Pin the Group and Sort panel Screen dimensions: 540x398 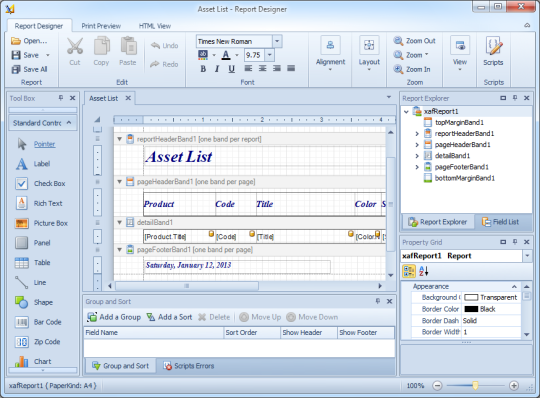(378, 301)
